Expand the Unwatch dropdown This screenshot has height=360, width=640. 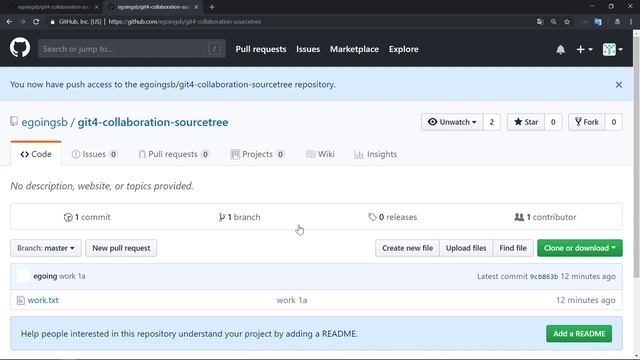(x=452, y=122)
